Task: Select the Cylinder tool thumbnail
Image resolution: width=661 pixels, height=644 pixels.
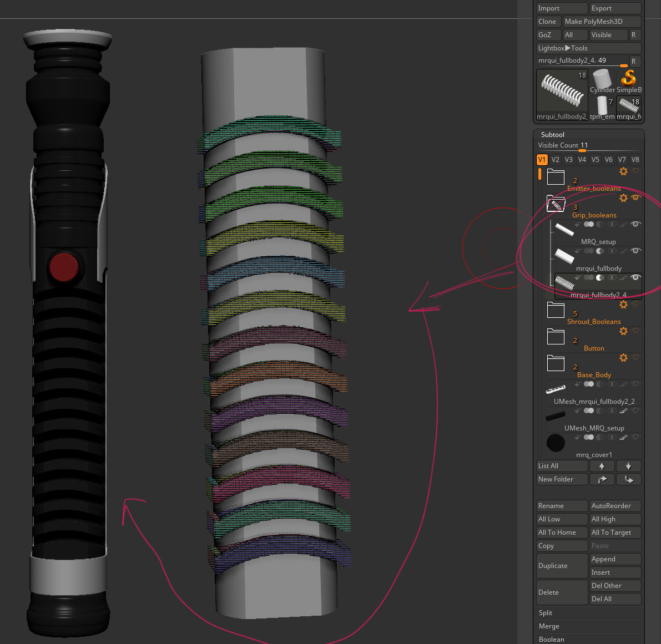Action: tap(602, 82)
